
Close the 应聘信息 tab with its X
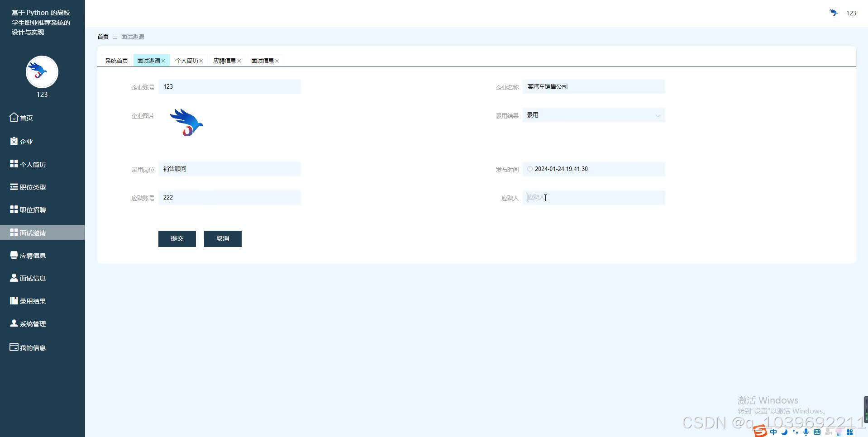239,61
